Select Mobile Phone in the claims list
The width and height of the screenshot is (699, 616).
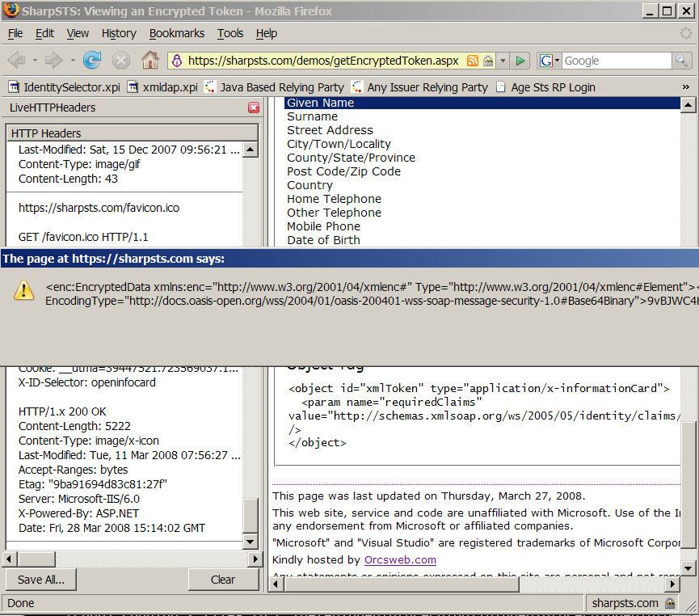[324, 226]
